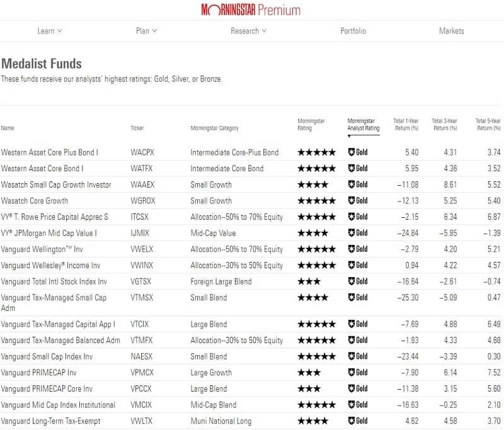Viewport: 504px width, 430px height.
Task: Open the Markets navigation item
Action: tap(451, 31)
